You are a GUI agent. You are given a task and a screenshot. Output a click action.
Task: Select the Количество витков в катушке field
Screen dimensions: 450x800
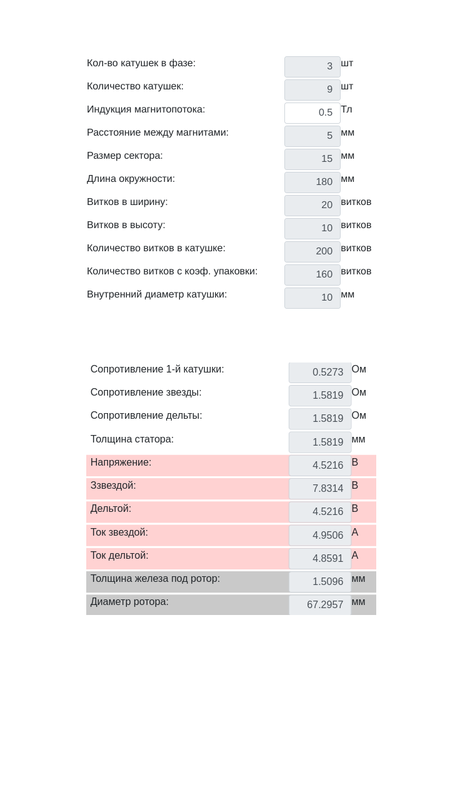click(x=312, y=252)
